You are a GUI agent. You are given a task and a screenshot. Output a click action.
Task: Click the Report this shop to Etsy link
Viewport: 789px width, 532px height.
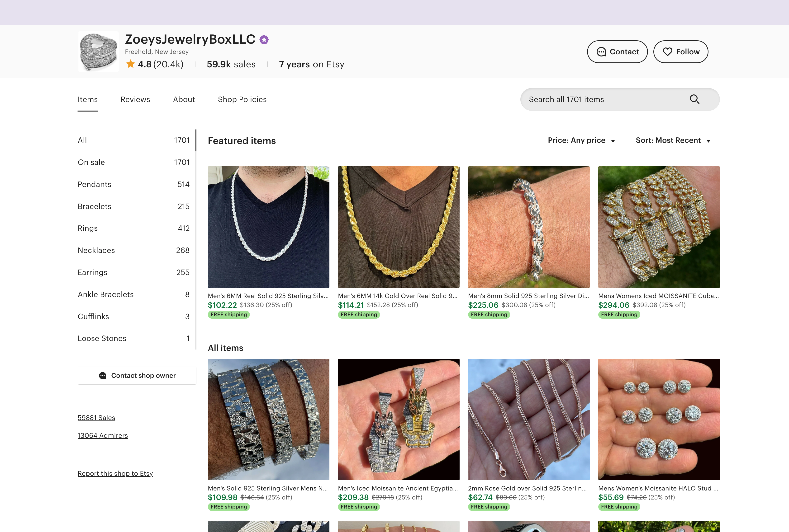115,473
